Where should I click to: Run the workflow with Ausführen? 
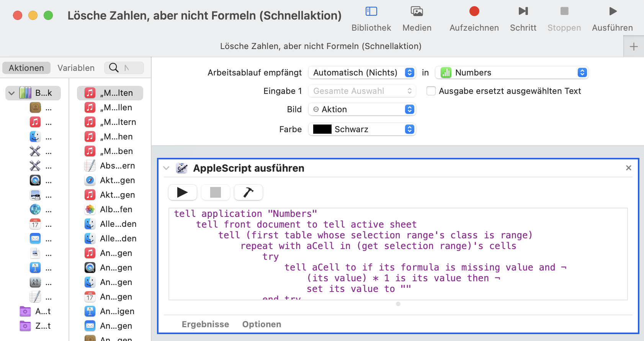612,18
